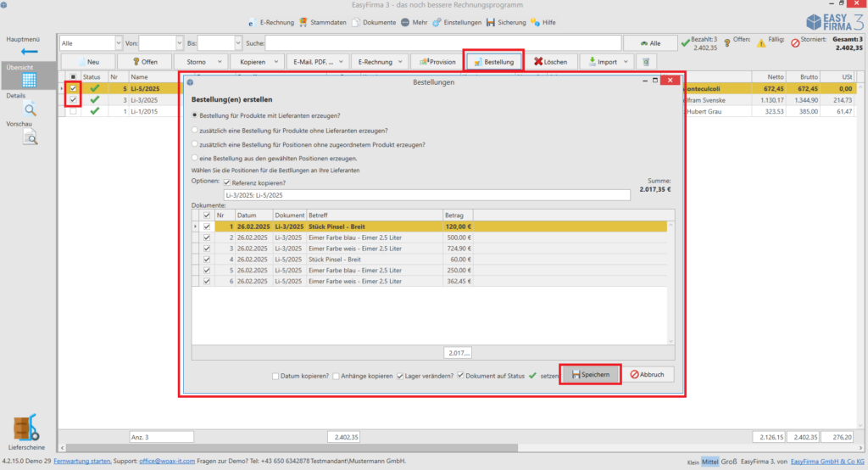Click the Löschen button with red X
The height and width of the screenshot is (470, 868).
[x=550, y=62]
